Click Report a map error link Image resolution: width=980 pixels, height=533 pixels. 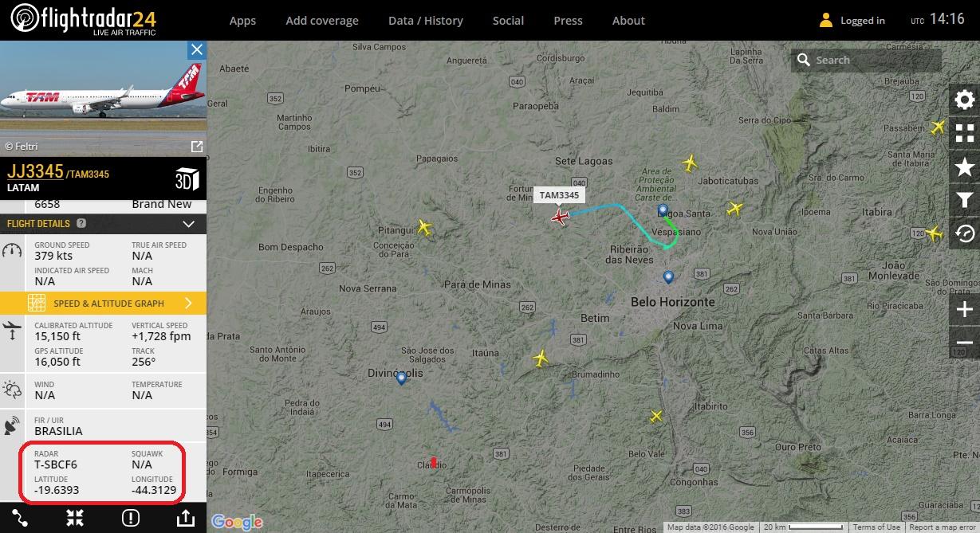click(x=943, y=527)
